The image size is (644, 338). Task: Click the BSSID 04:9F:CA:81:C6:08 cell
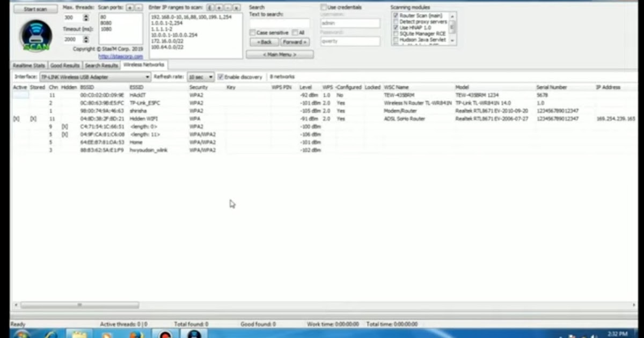(103, 135)
